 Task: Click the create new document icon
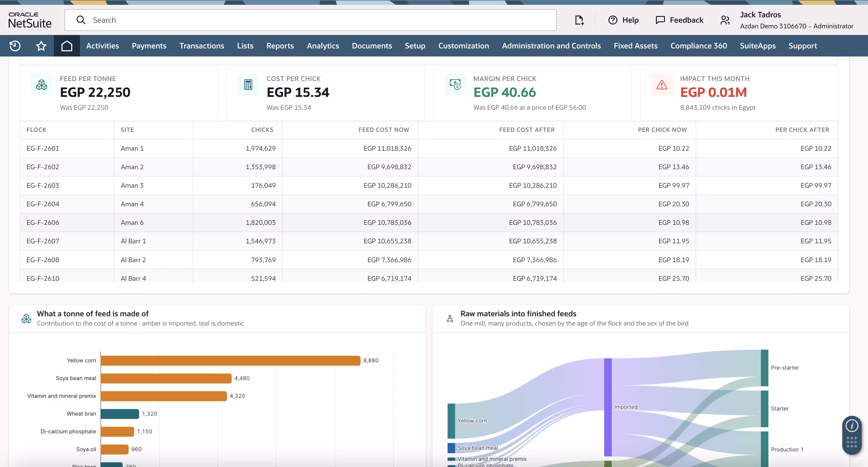click(x=579, y=20)
